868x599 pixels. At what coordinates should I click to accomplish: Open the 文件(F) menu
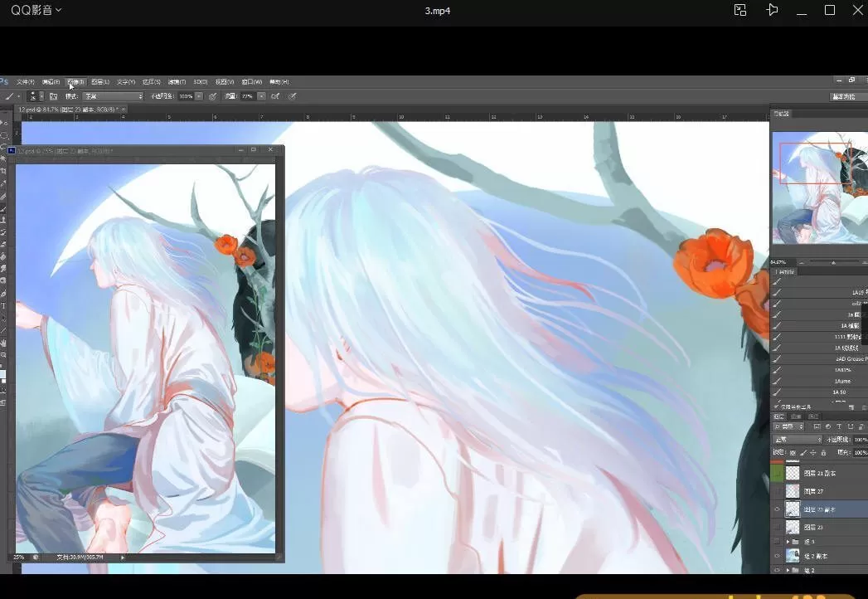point(26,82)
